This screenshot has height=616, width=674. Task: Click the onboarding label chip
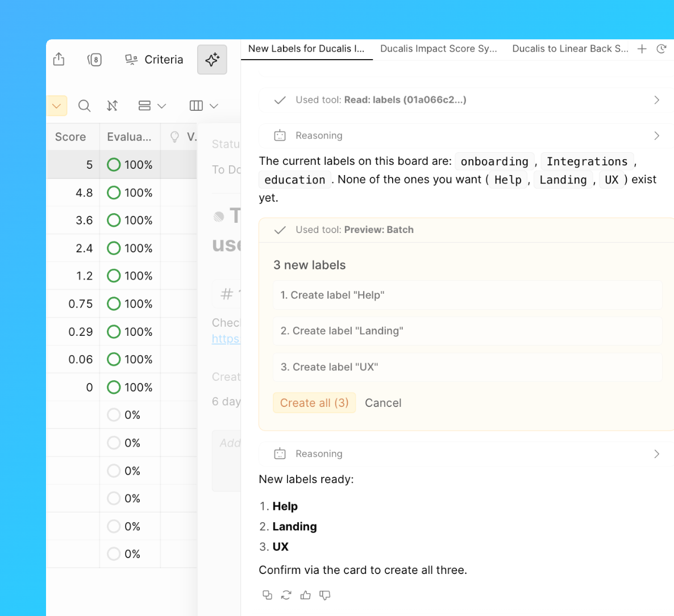(x=494, y=161)
